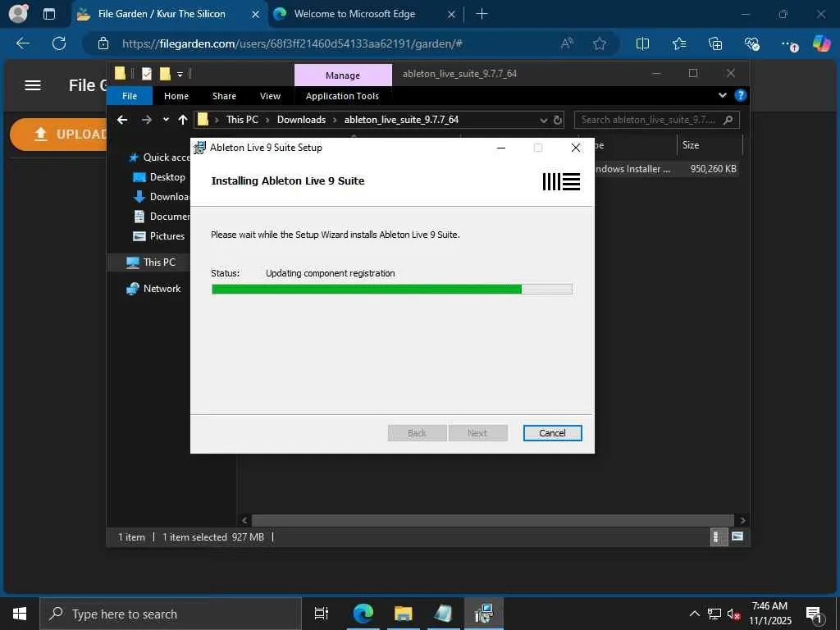This screenshot has height=630, width=840.
Task: Click the orange UPLOAD button on File Garden
Action: point(59,135)
